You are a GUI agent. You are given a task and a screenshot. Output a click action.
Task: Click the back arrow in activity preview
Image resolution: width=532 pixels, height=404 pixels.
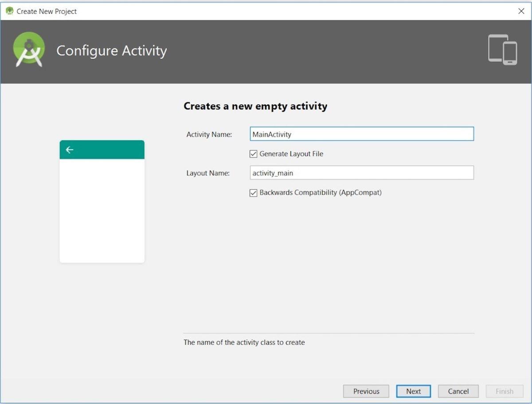click(x=70, y=150)
